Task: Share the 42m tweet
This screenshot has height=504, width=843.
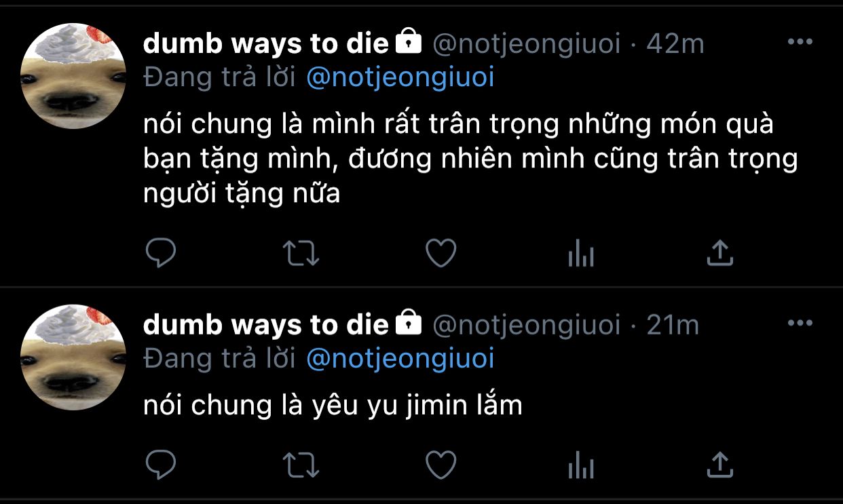Action: pyautogui.click(x=720, y=253)
